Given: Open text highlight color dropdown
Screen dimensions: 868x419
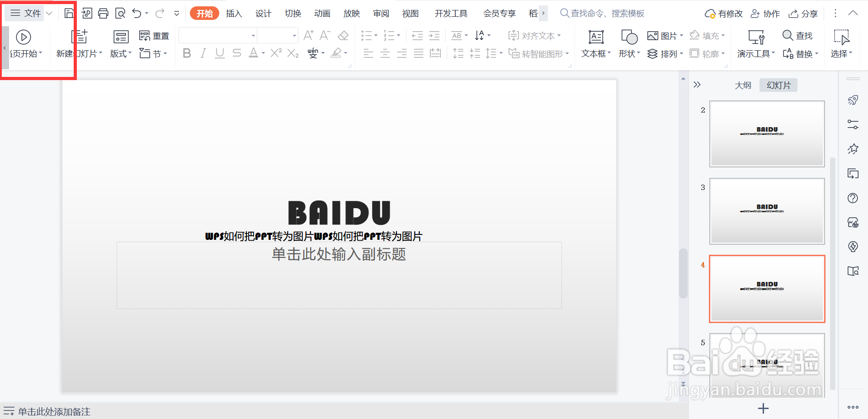Looking at the screenshot, I should 345,53.
